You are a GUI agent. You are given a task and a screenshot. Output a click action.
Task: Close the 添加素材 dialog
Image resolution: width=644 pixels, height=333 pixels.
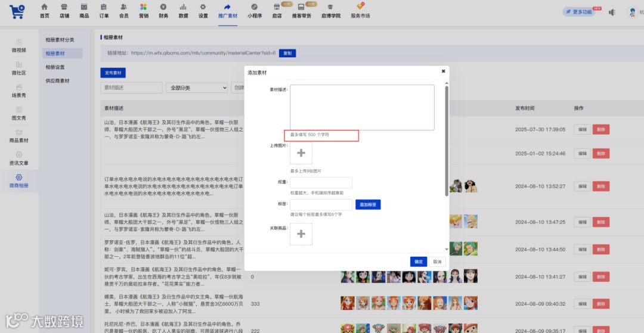coord(443,71)
